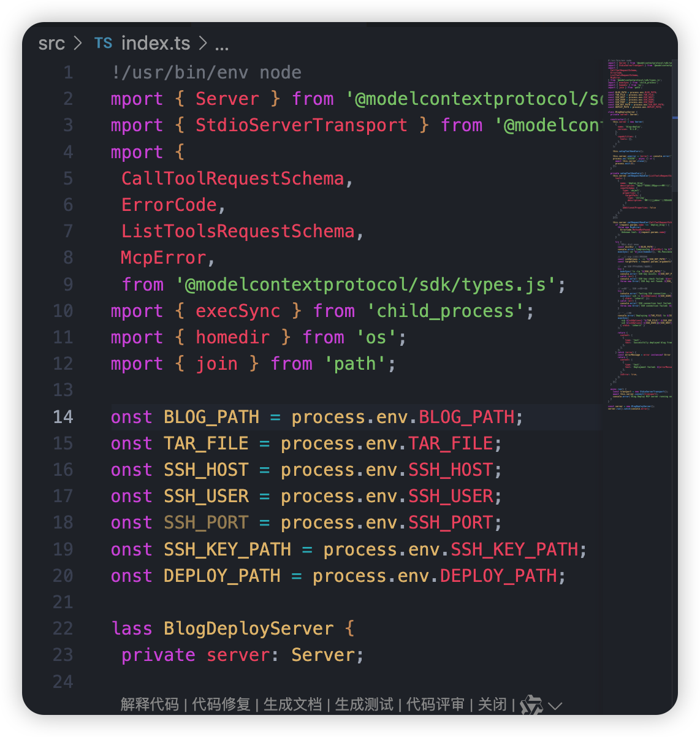Click 生成文档 to generate docs
The image size is (700, 737).
coord(292,705)
